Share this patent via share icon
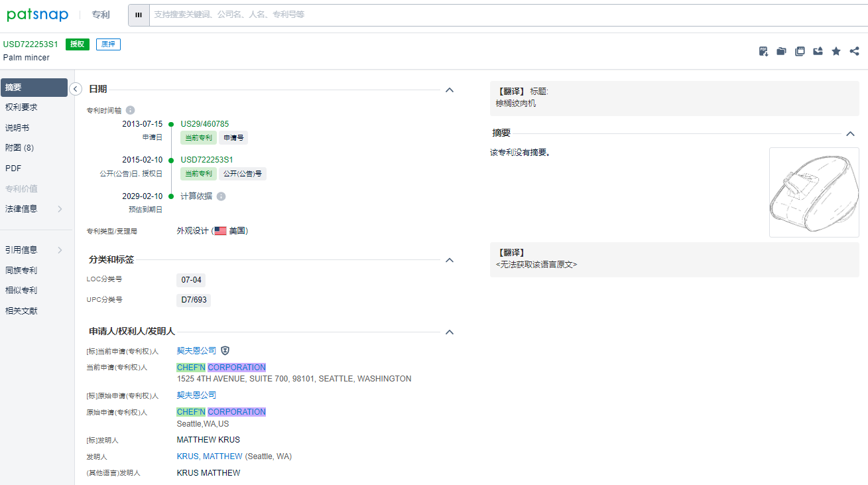The height and width of the screenshot is (485, 868). 854,51
